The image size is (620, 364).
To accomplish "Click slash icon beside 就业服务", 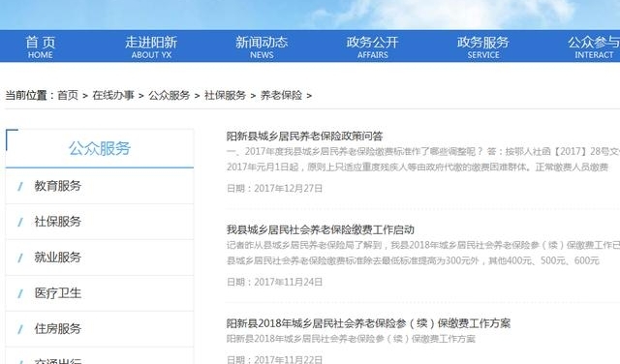I will click(x=20, y=258).
